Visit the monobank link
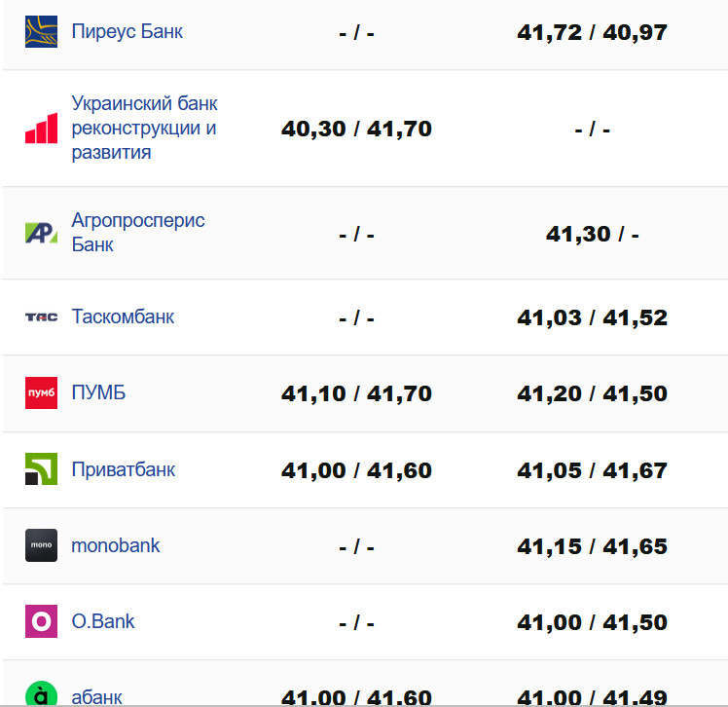Screen dimensions: 728x707 (115, 545)
